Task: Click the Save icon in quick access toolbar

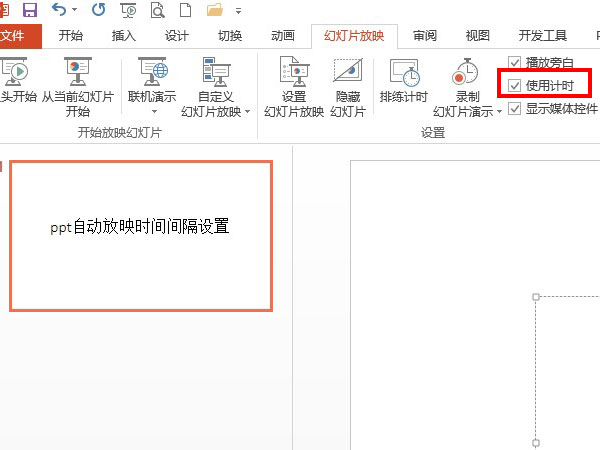Action: pyautogui.click(x=29, y=10)
